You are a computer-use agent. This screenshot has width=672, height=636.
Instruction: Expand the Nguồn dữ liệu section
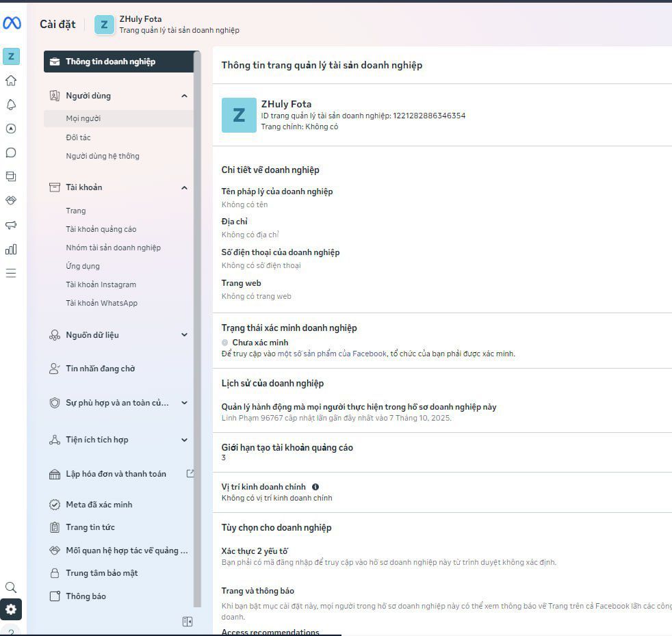click(x=184, y=335)
